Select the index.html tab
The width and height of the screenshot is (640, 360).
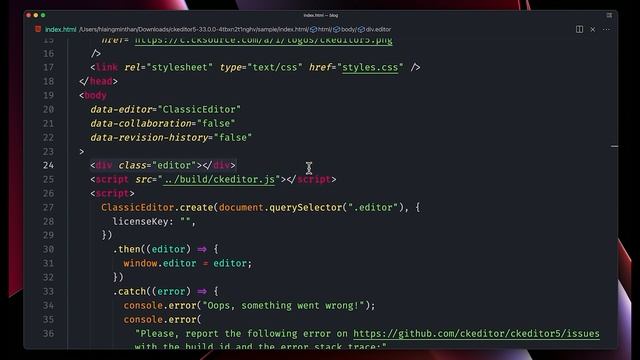click(x=60, y=29)
